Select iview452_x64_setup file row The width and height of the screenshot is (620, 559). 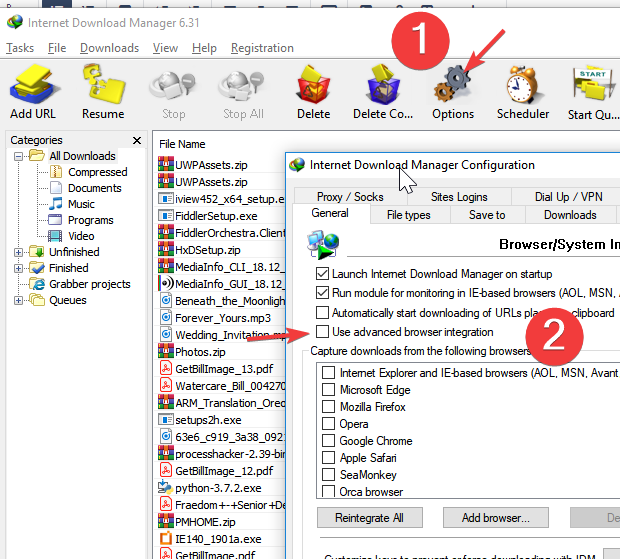pos(221,198)
